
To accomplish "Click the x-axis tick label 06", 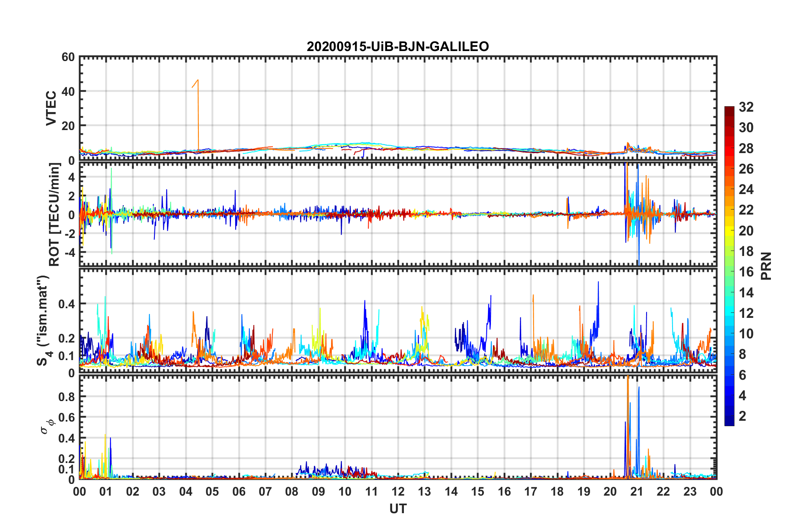I will (x=239, y=492).
